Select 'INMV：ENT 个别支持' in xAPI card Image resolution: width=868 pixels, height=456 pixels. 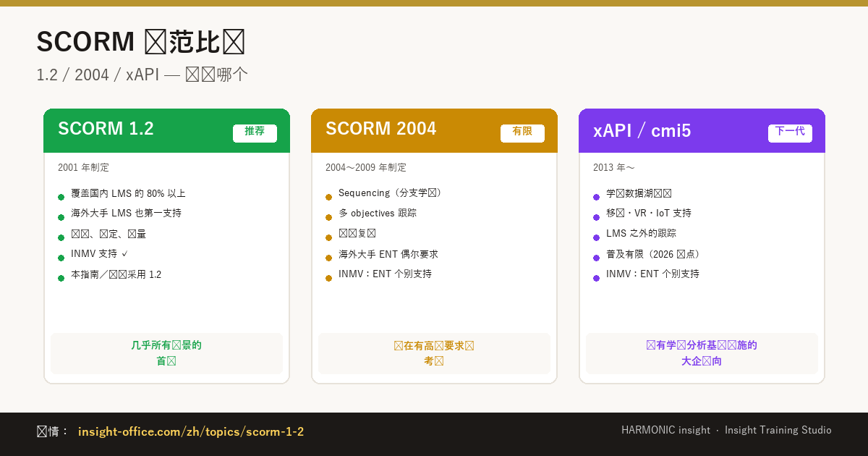(652, 274)
